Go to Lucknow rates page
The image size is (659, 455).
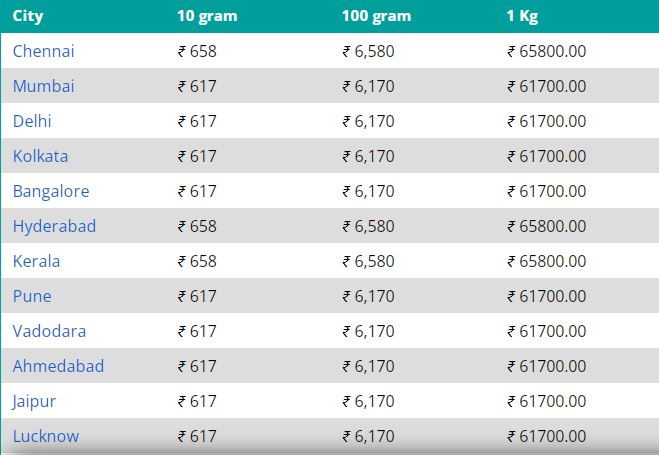(x=46, y=436)
